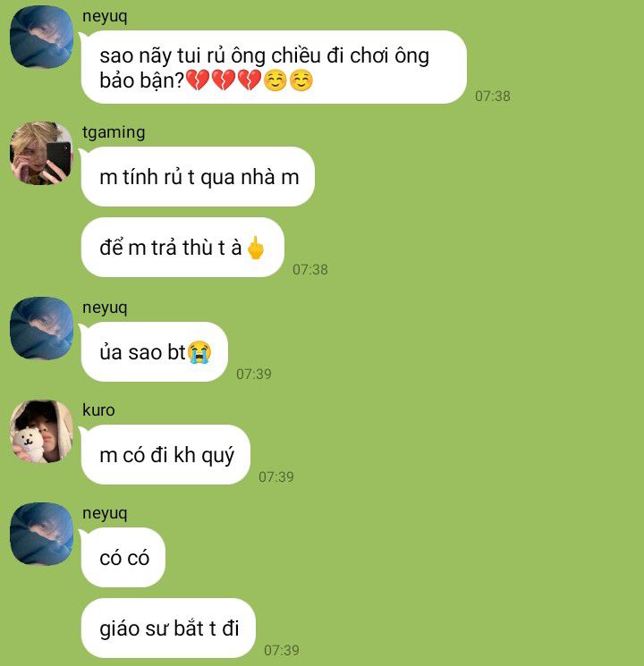This screenshot has height=666, width=644.
Task: Tap the 'để m trả thù t à' message
Action: 182,248
